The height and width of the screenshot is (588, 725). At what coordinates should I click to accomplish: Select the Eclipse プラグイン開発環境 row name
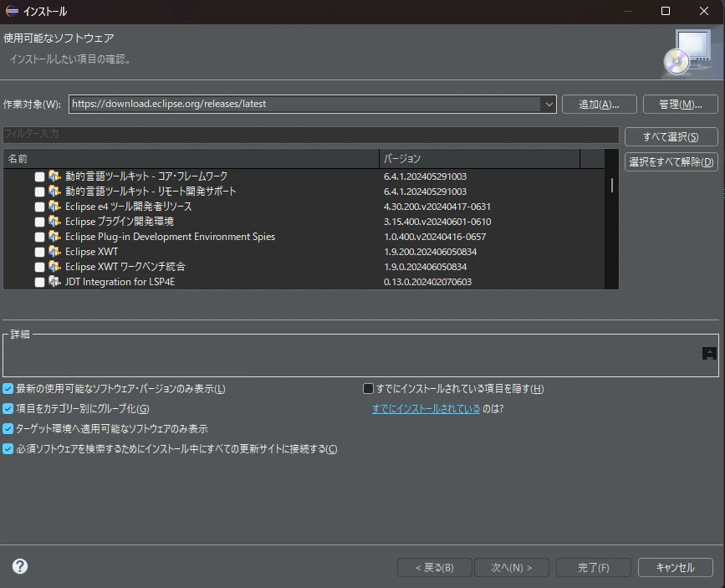click(x=120, y=222)
